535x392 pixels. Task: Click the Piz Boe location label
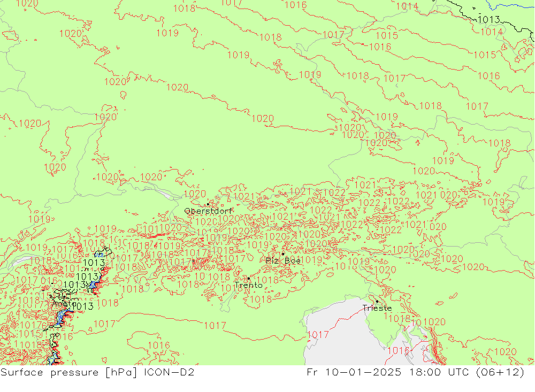tap(283, 260)
